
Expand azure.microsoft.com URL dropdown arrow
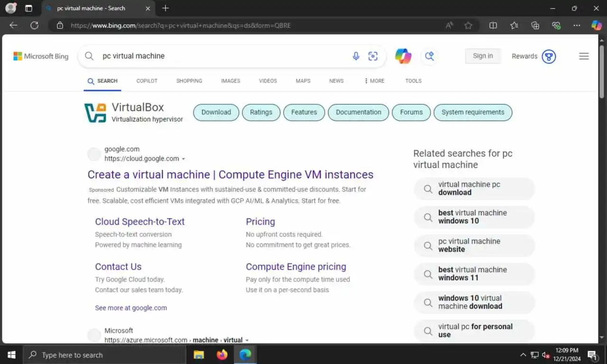[x=247, y=340]
